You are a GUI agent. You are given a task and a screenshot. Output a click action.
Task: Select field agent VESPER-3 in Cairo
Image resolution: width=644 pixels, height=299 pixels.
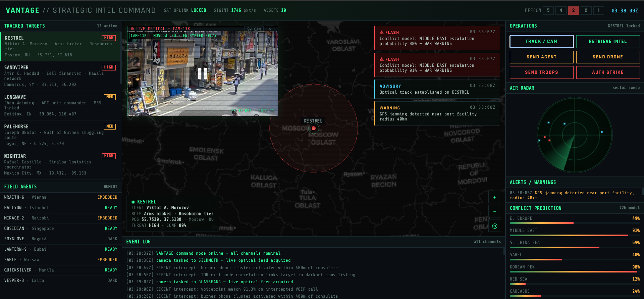60,281
